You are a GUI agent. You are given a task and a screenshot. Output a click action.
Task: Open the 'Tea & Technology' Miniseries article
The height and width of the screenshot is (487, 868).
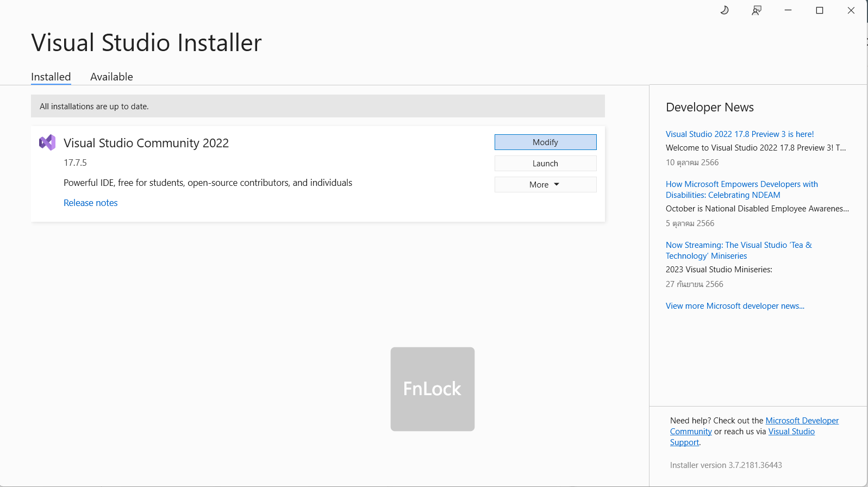pos(738,251)
